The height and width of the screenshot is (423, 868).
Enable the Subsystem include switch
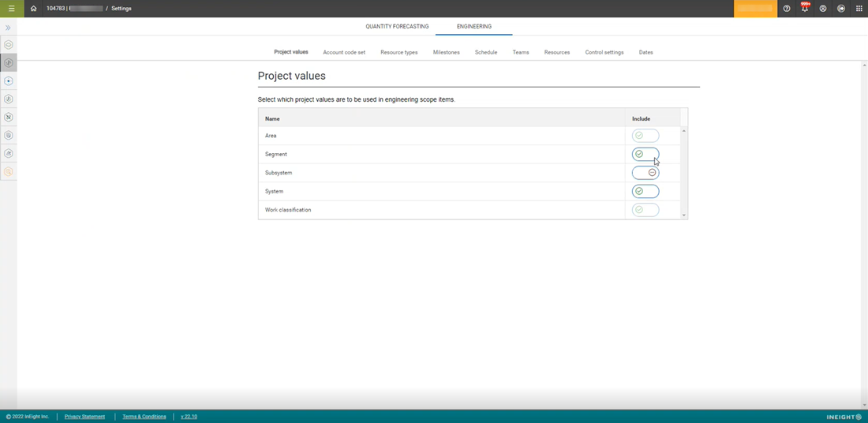(x=645, y=173)
